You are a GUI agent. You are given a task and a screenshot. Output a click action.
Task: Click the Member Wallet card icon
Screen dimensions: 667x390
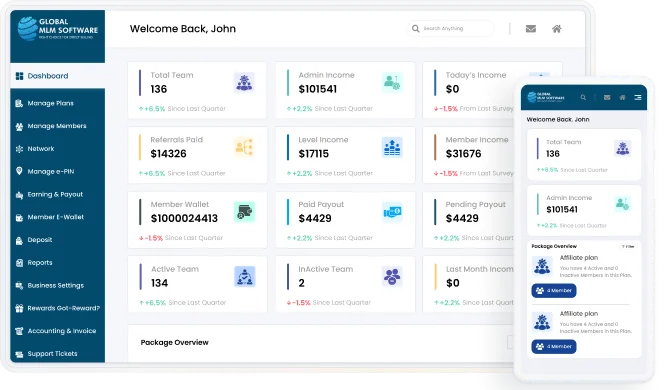pyautogui.click(x=244, y=212)
